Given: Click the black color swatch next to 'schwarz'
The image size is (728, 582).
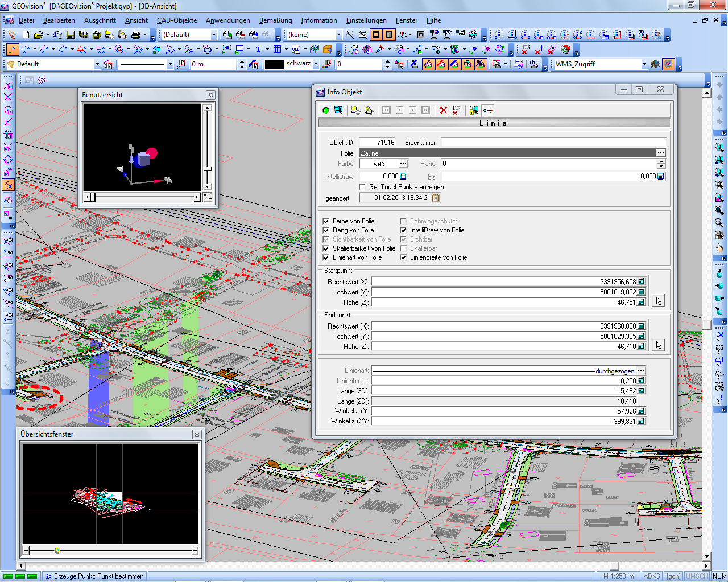Looking at the screenshot, I should pyautogui.click(x=275, y=64).
